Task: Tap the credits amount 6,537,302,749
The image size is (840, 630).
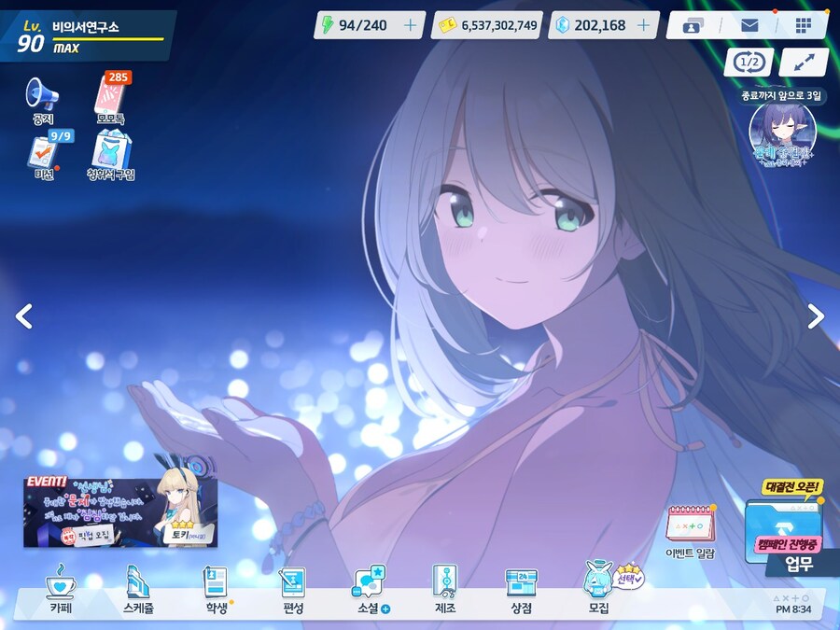Action: click(498, 25)
